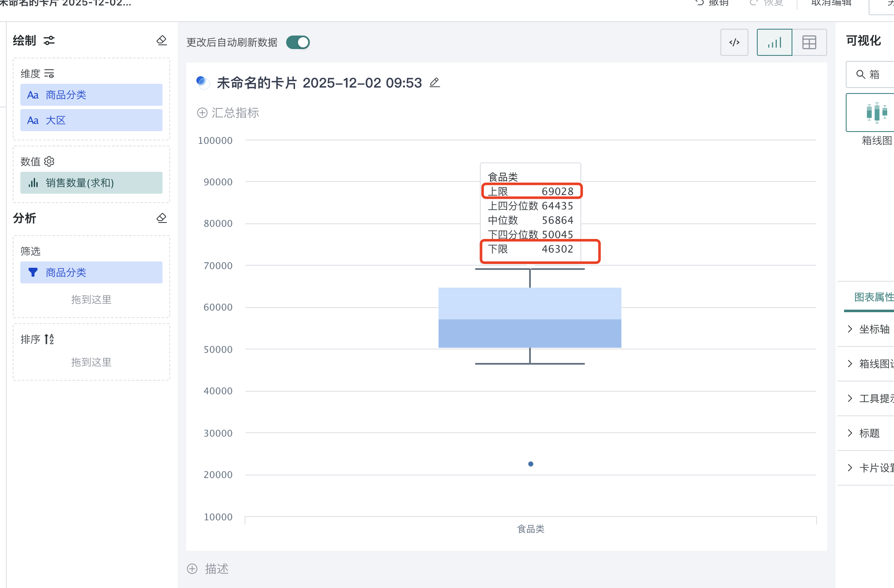894x588 pixels.
Task: Edit card title with pencil icon
Action: (x=435, y=82)
